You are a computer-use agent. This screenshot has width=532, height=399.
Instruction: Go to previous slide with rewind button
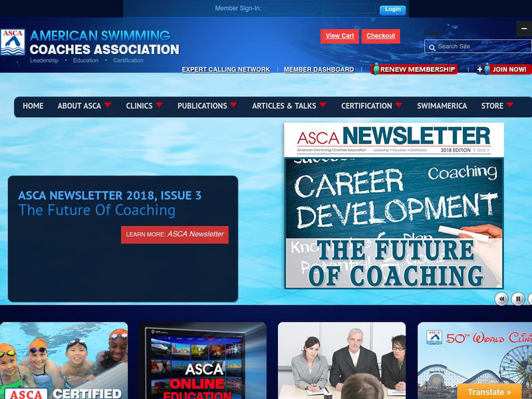[501, 299]
